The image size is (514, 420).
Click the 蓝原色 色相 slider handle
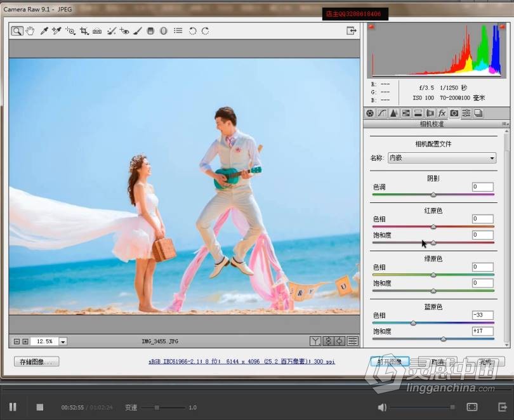click(413, 323)
